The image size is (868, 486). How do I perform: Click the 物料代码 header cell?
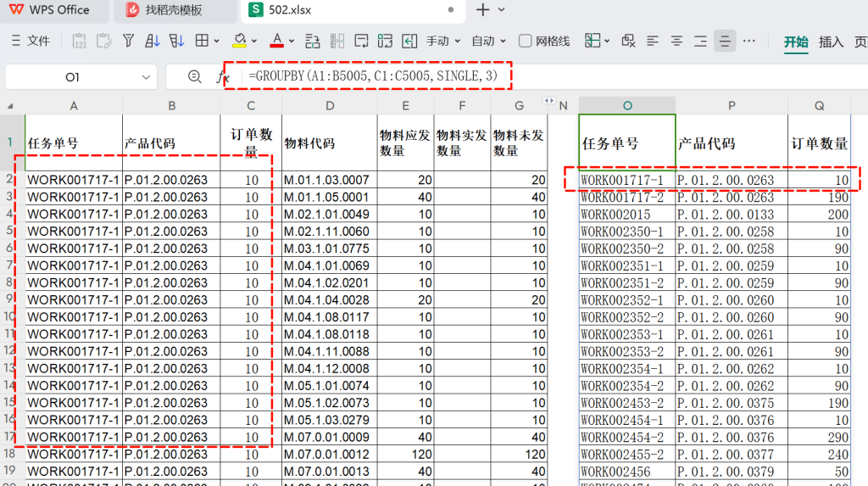click(x=330, y=143)
